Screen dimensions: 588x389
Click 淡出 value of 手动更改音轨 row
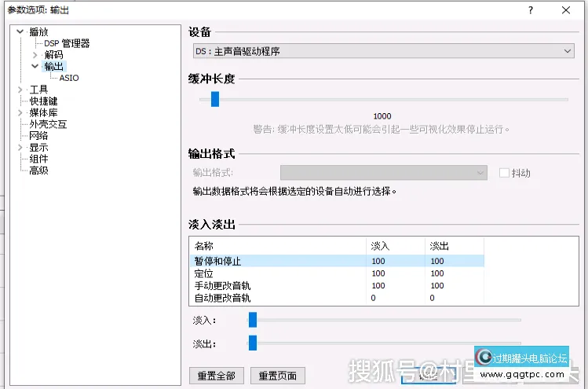pos(437,286)
